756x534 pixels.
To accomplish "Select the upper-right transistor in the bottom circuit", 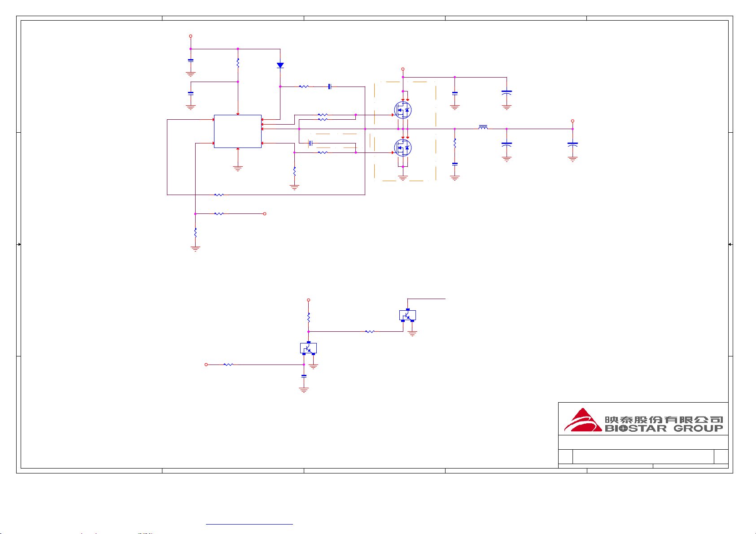I will point(407,315).
